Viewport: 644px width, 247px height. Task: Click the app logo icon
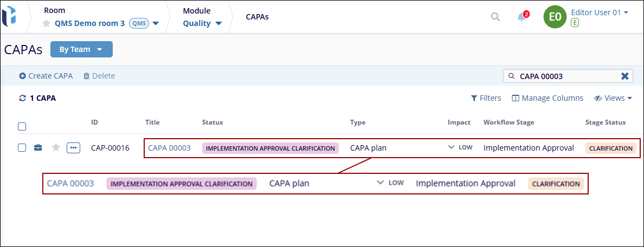click(9, 16)
